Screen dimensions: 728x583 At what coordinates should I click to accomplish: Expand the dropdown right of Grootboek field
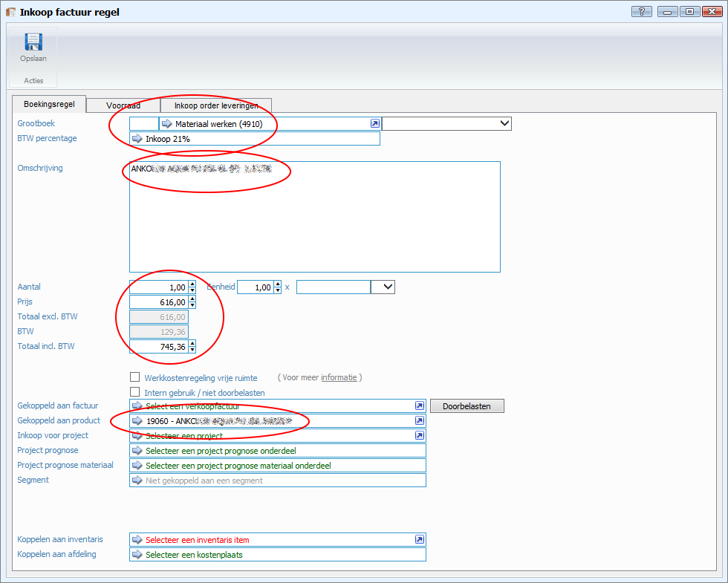click(504, 124)
